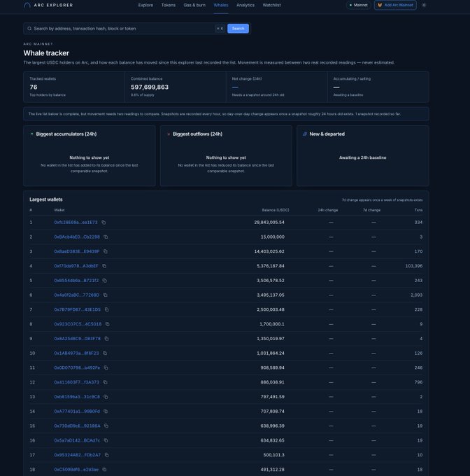This screenshot has height=476, width=470.
Task: Click the Wallet column header
Action: (x=59, y=210)
